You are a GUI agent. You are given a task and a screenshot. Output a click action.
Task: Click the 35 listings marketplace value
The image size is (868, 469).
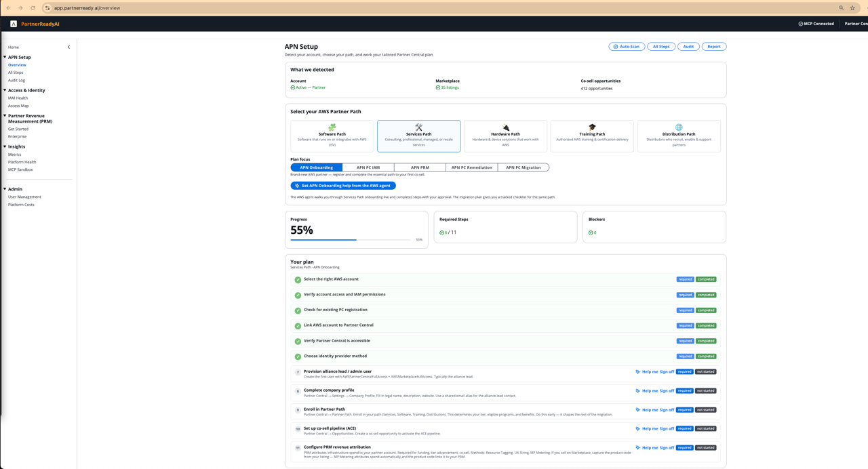[450, 87]
